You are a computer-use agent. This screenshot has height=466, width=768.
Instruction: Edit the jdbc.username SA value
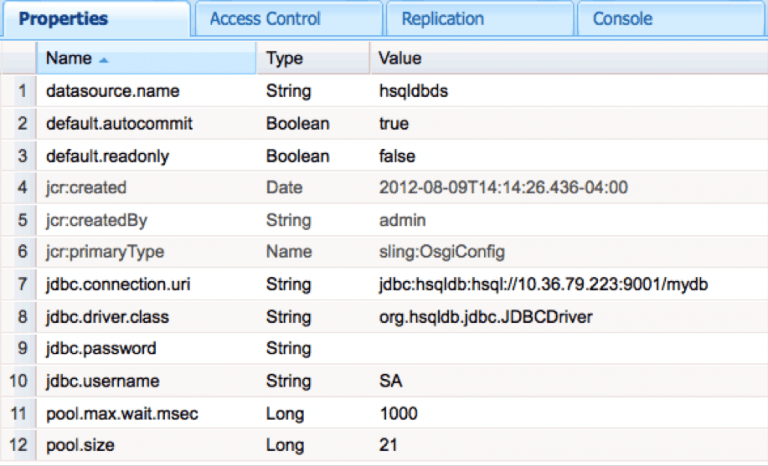[391, 381]
